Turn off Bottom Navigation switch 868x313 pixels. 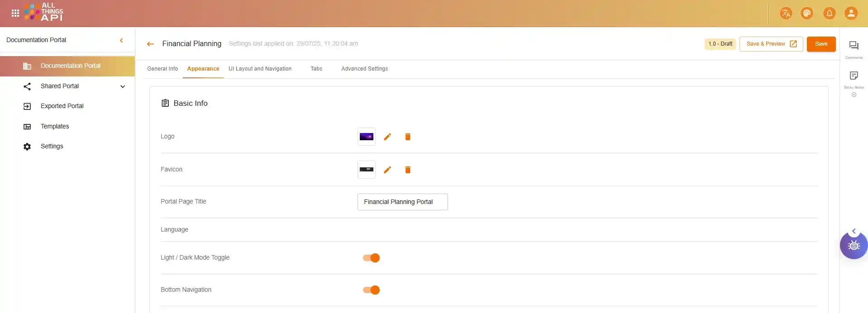(371, 290)
